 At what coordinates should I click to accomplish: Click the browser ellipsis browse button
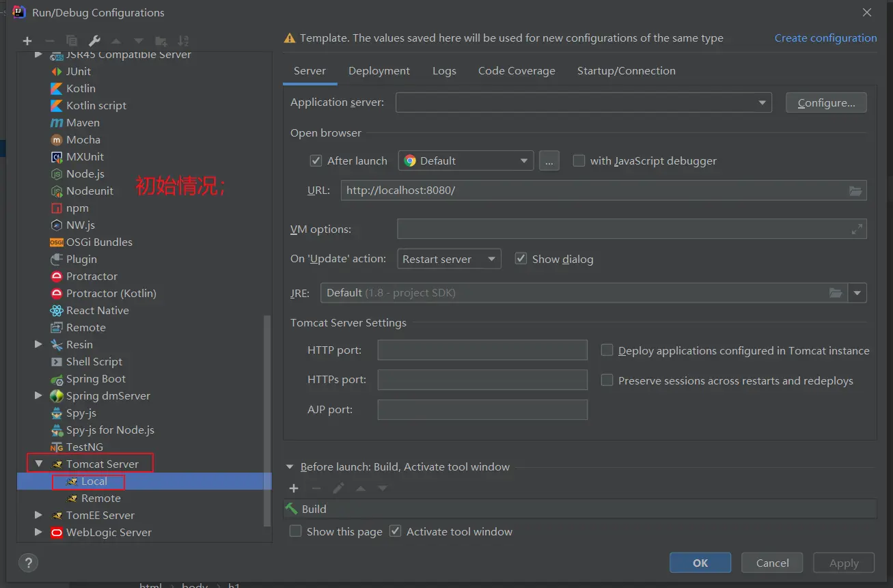549,161
